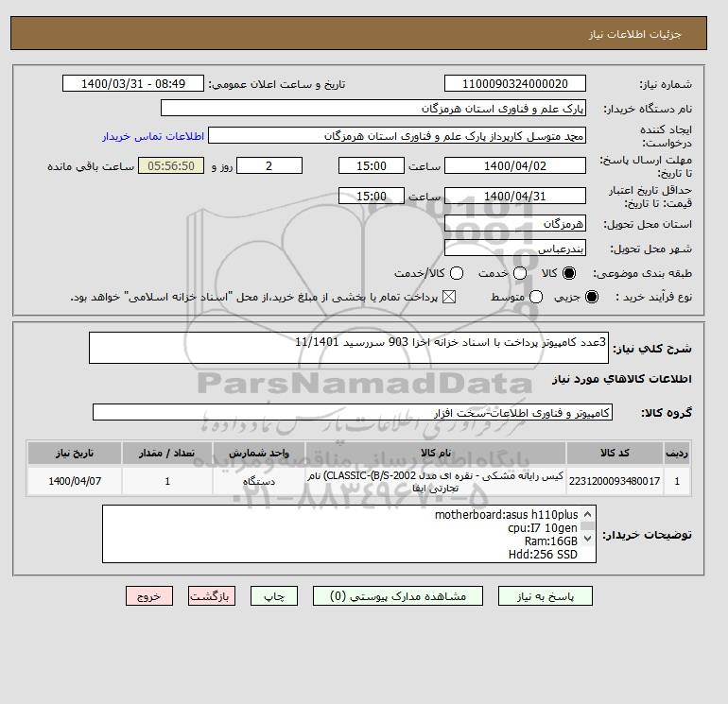728x704 pixels.
Task: Click the row number cell 1
Action: click(677, 481)
